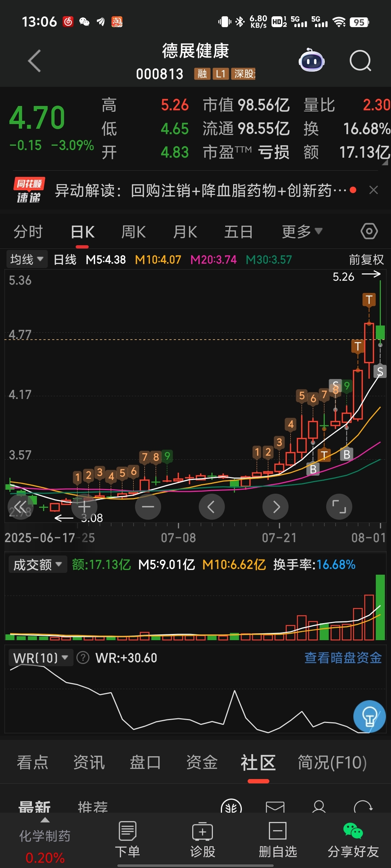
Task: Switch to 周K chart tab
Action: point(134,232)
